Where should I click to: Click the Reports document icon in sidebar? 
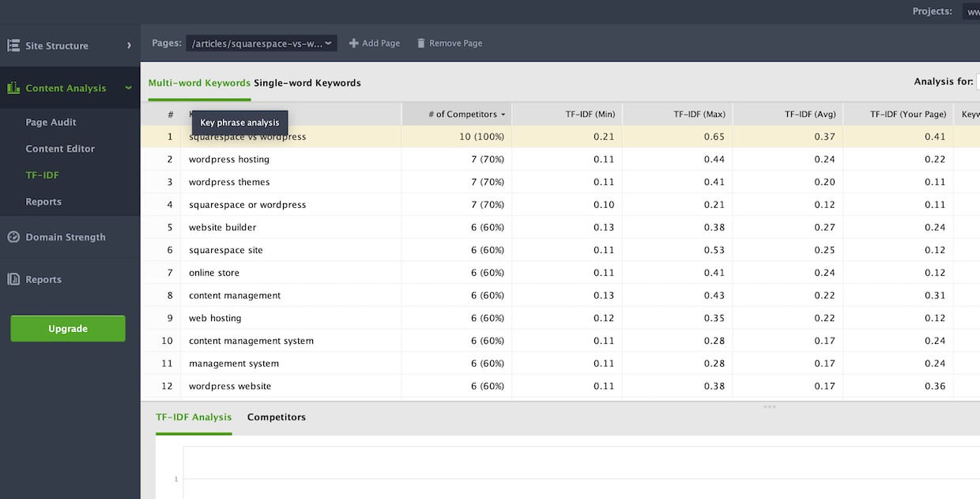coord(13,279)
